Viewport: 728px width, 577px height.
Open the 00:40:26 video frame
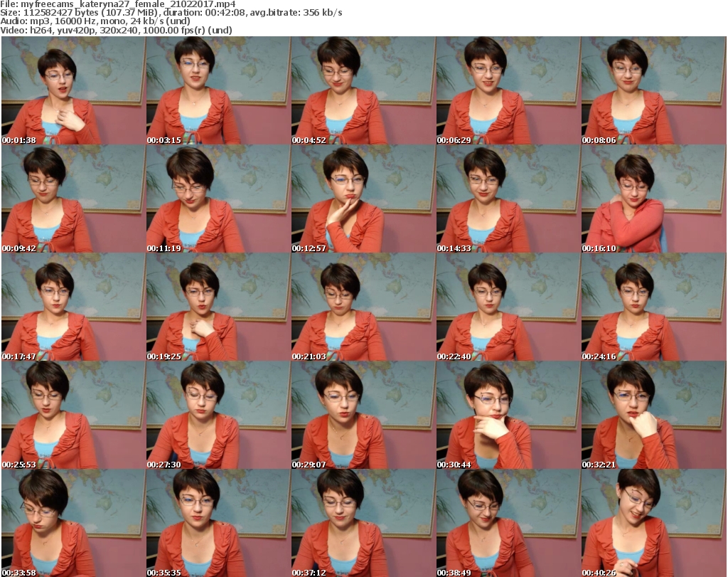coord(654,523)
